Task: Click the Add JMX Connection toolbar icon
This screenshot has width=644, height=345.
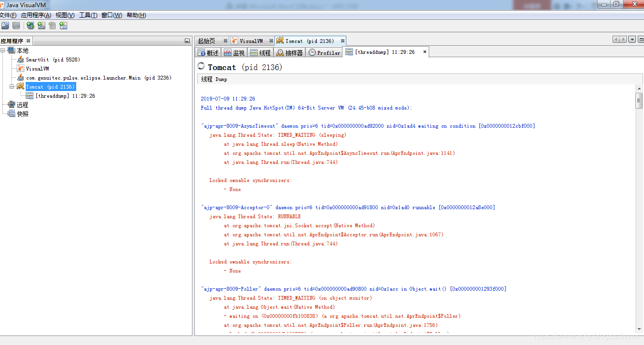Action: coord(41,25)
